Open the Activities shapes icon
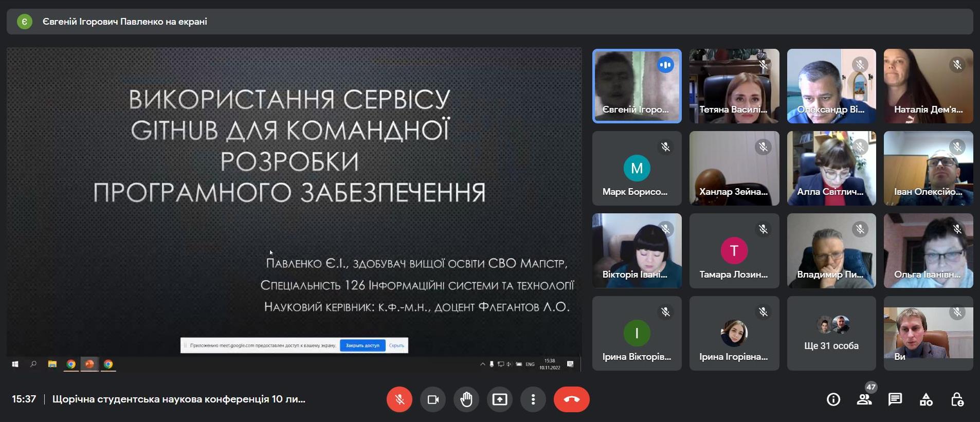The height and width of the screenshot is (422, 980). (x=926, y=399)
